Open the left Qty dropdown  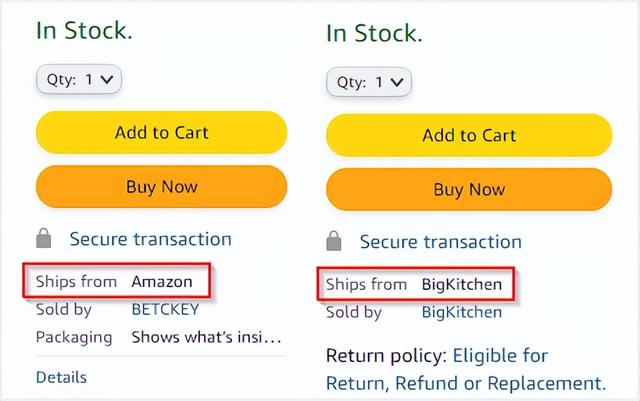[x=78, y=78]
